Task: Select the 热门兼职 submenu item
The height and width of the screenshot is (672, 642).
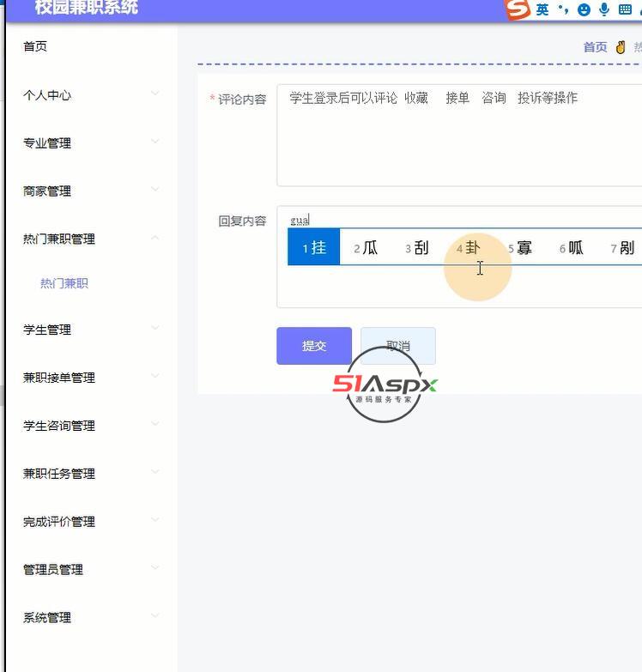Action: pos(64,283)
